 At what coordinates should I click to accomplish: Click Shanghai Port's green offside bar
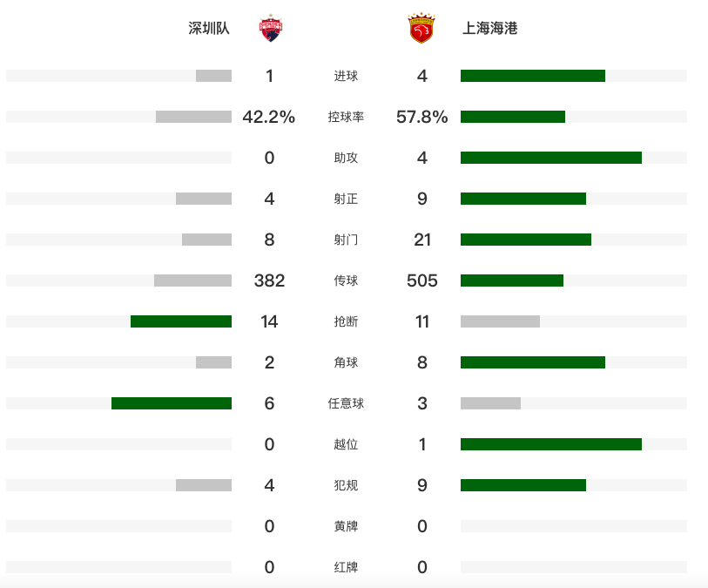tap(550, 444)
